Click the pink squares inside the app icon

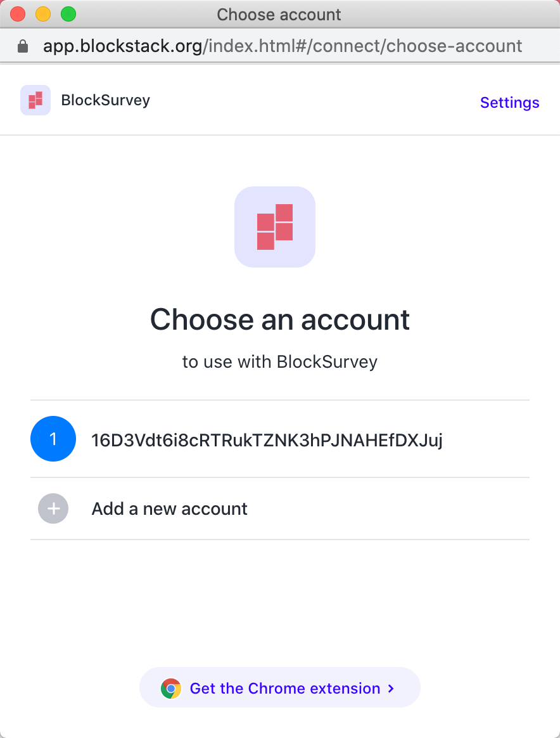point(275,226)
